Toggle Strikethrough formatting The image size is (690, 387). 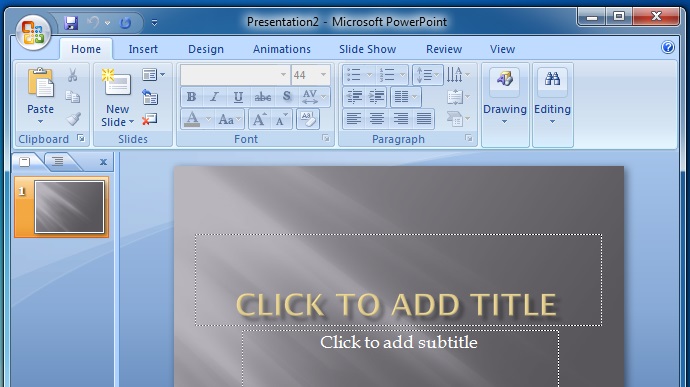click(263, 97)
